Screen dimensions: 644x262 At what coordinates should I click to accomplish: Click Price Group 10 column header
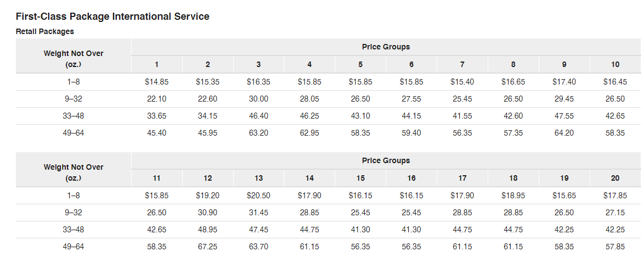(615, 65)
